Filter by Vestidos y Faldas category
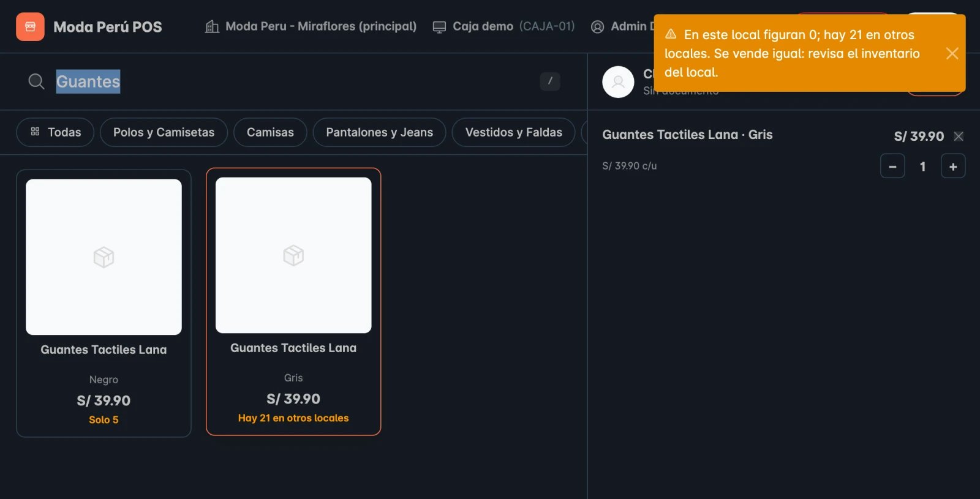The width and height of the screenshot is (980, 499). [513, 132]
